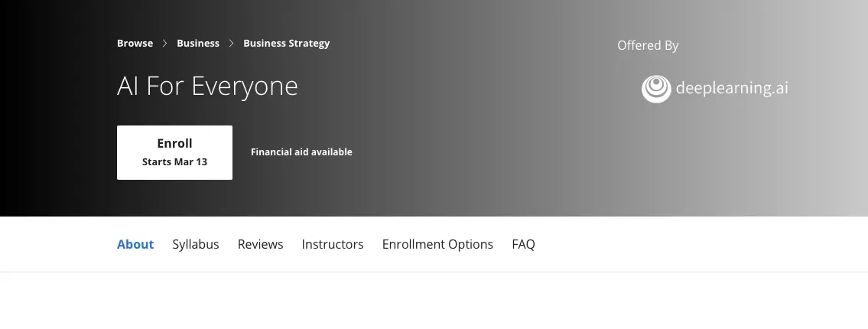Jump to the Instructors tab

click(x=332, y=244)
